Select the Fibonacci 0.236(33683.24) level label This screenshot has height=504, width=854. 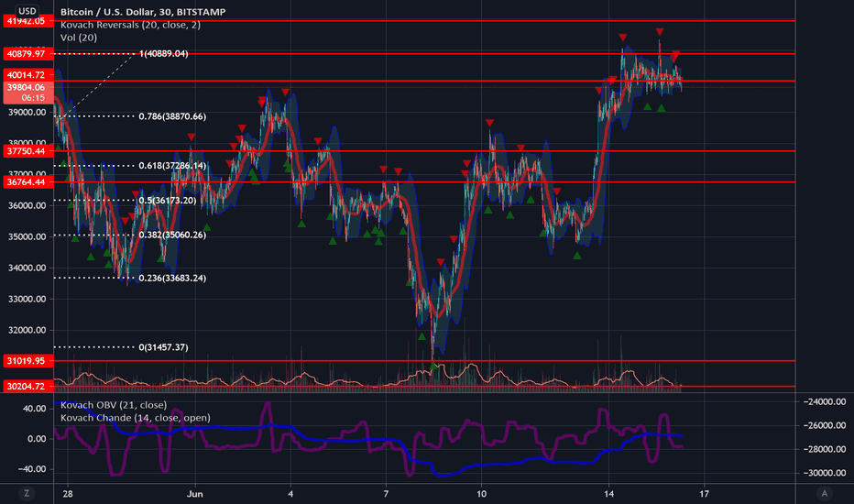click(172, 278)
